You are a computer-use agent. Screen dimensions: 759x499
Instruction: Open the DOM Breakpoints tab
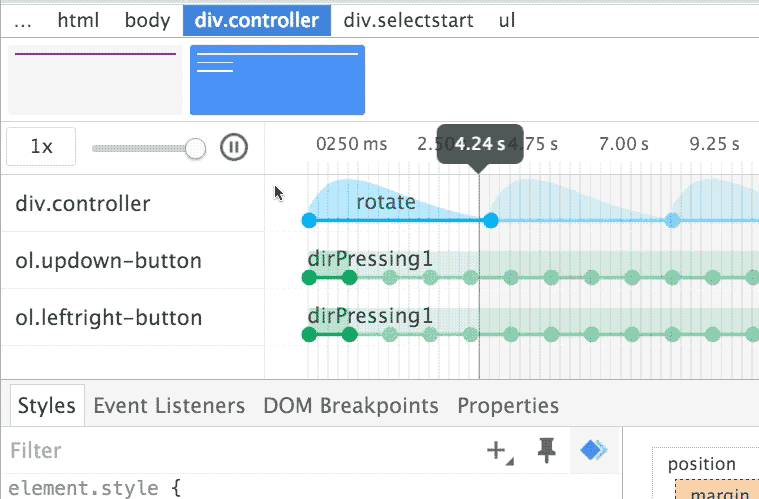351,406
